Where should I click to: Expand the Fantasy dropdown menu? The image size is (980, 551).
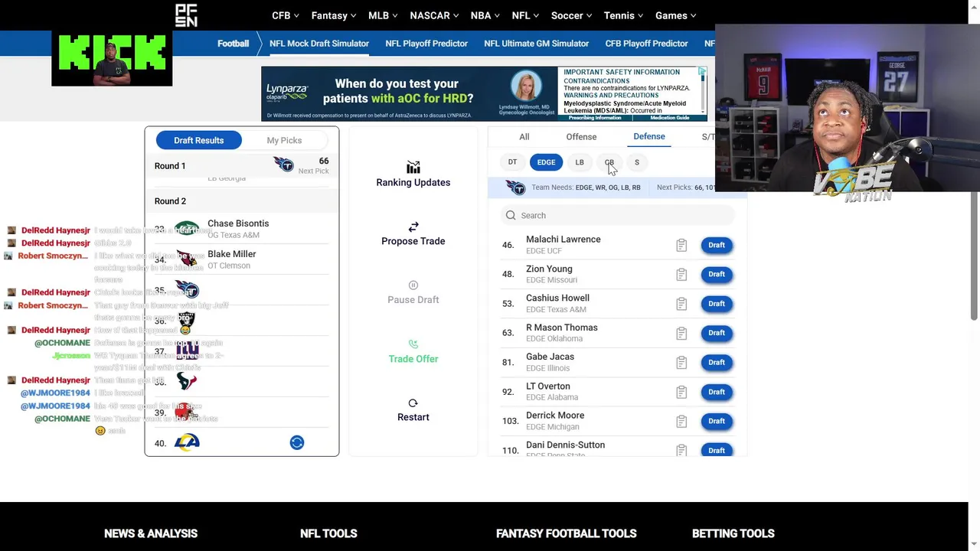[x=334, y=15]
